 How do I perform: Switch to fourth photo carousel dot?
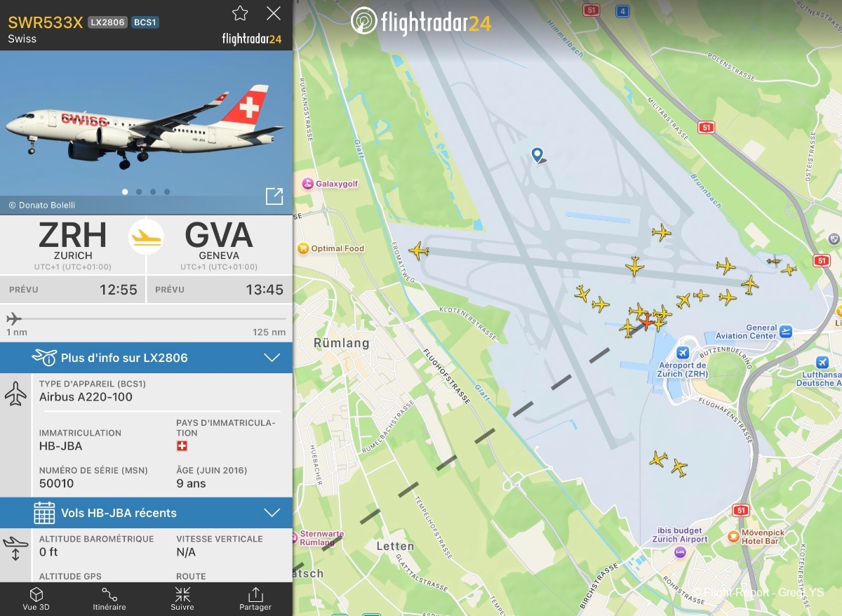coord(167,192)
